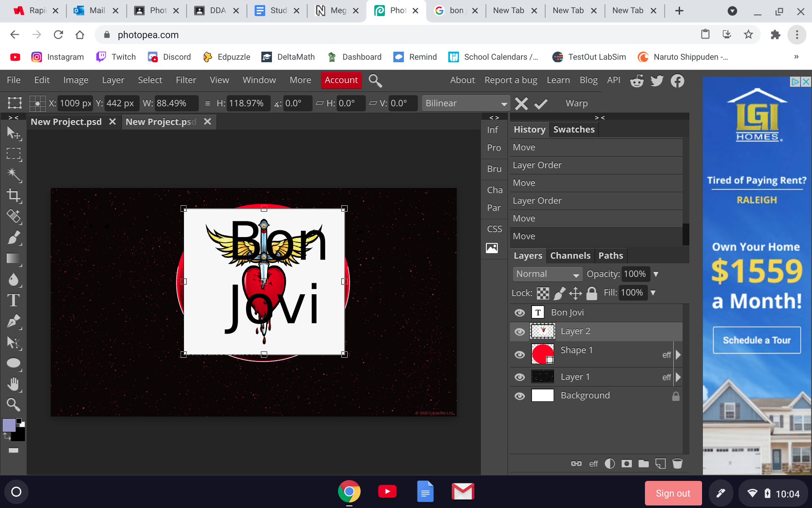This screenshot has height=508, width=812.
Task: Toggle lock transparent pixels
Action: [543, 293]
